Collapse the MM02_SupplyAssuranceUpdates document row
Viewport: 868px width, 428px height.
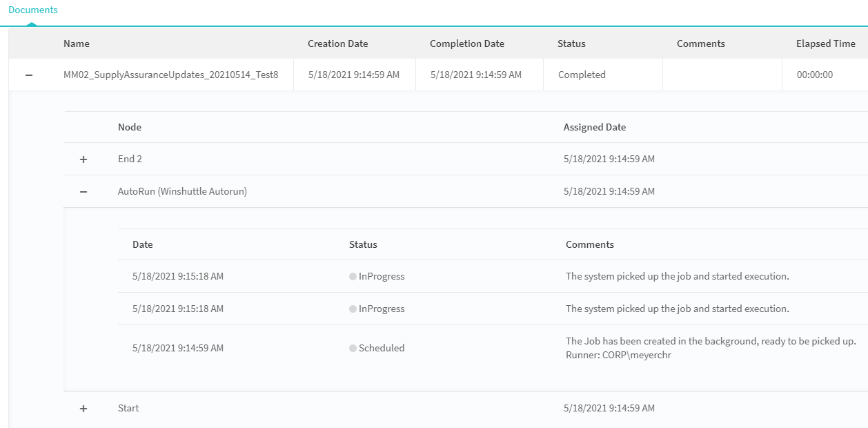coord(28,75)
